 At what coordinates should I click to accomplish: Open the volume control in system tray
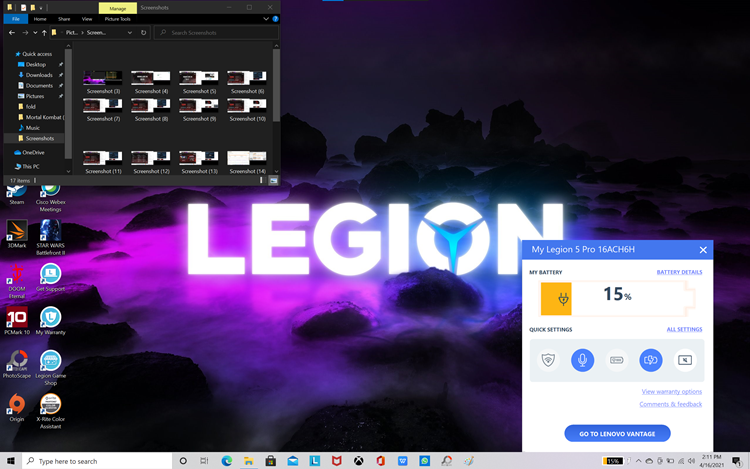(691, 461)
